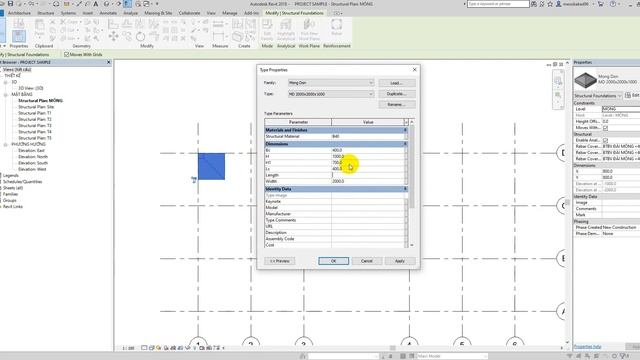640x360 pixels.
Task: Click the Apply button in Type Properties
Action: (x=400, y=261)
